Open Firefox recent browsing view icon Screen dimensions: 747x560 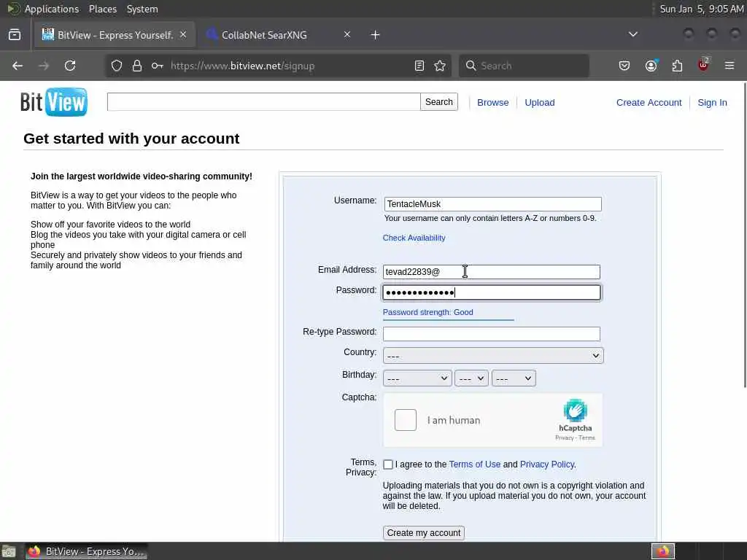[15, 35]
